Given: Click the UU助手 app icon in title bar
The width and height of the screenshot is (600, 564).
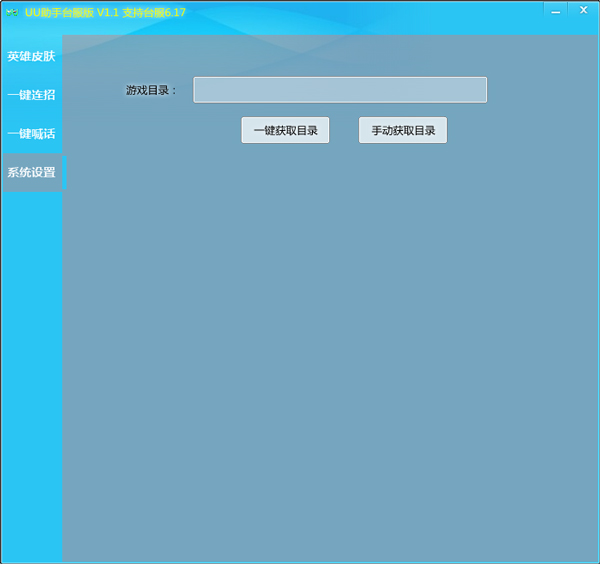Looking at the screenshot, I should [x=12, y=12].
